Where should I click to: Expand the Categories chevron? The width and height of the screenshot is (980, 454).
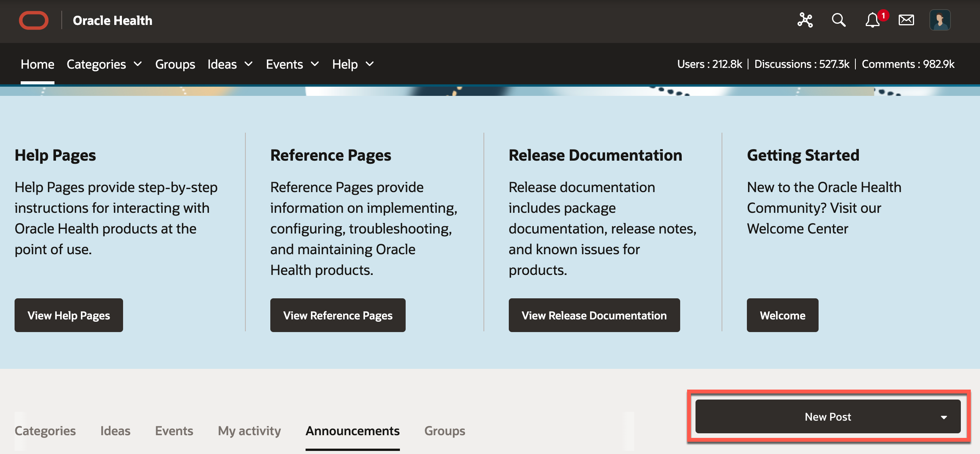[138, 64]
